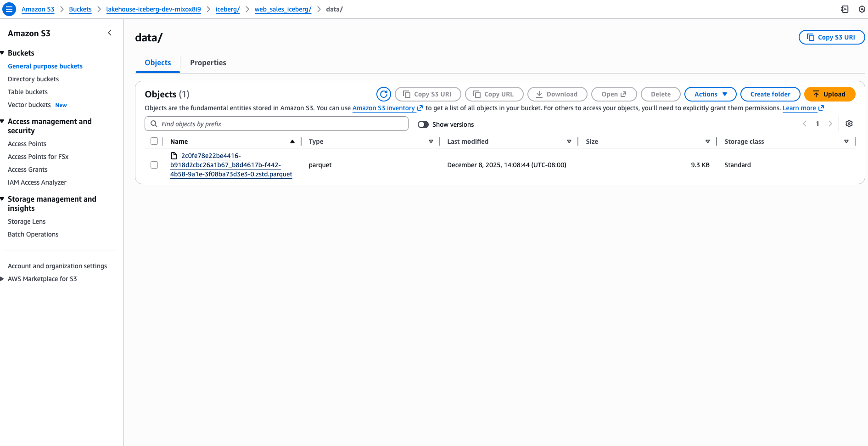This screenshot has height=446, width=868.
Task: Click the parquet file document icon
Action: (x=174, y=156)
